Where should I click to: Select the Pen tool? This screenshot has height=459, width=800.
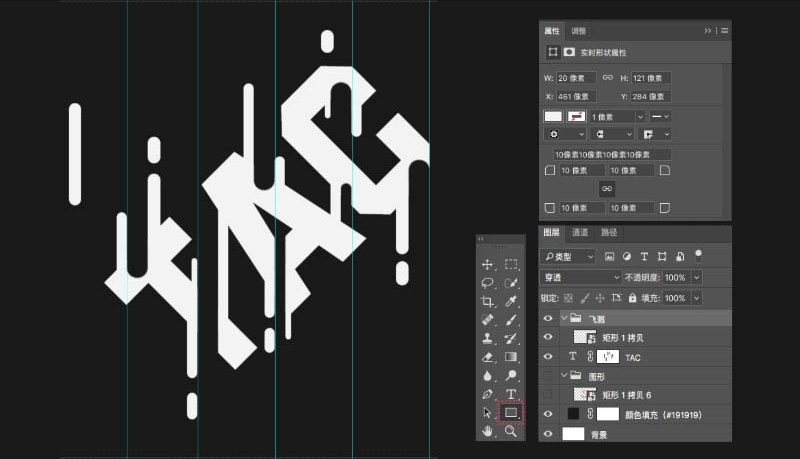487,394
